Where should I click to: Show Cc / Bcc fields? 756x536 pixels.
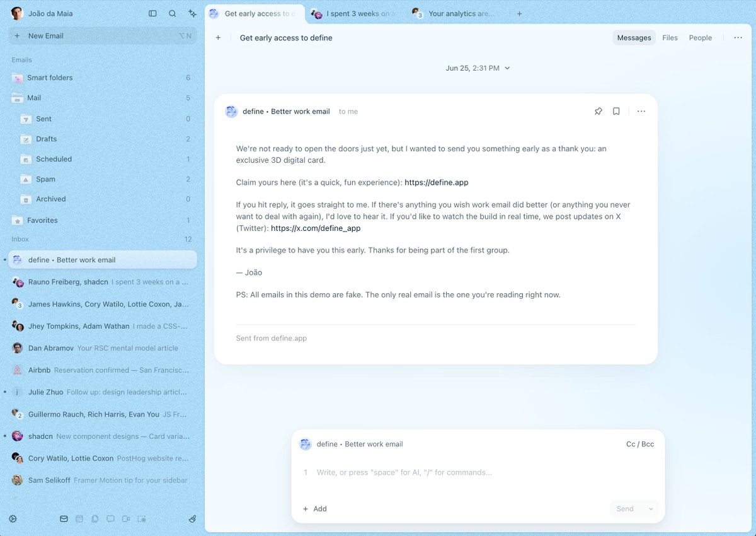click(640, 444)
